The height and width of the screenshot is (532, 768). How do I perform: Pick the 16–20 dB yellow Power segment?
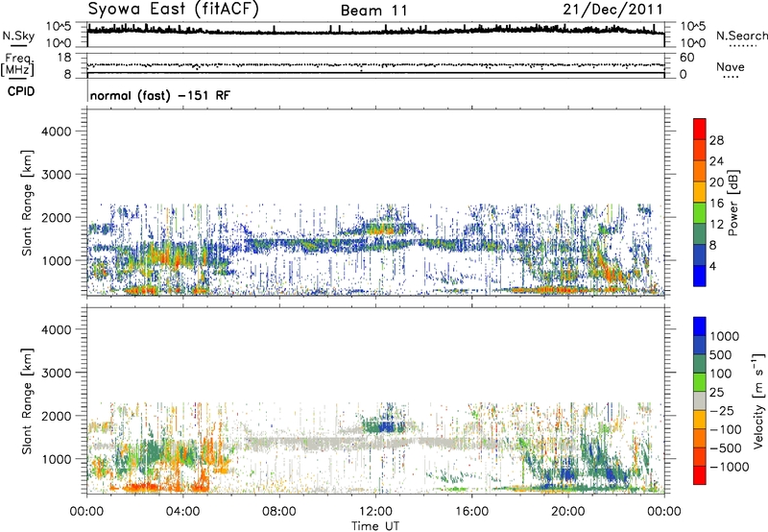coord(700,192)
